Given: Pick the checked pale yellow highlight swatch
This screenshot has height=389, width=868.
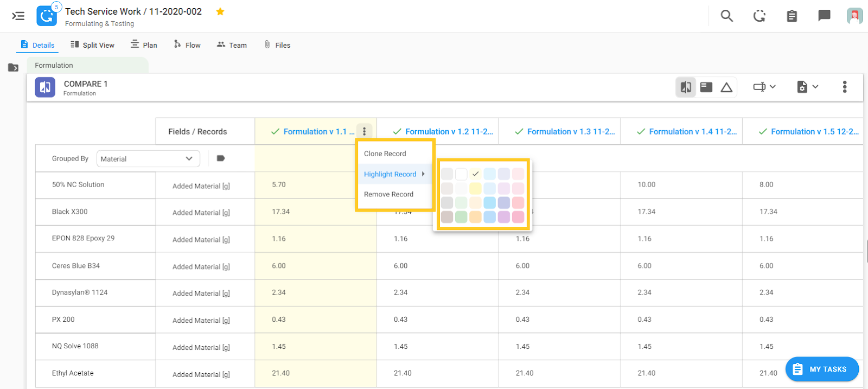Looking at the screenshot, I should coord(475,174).
